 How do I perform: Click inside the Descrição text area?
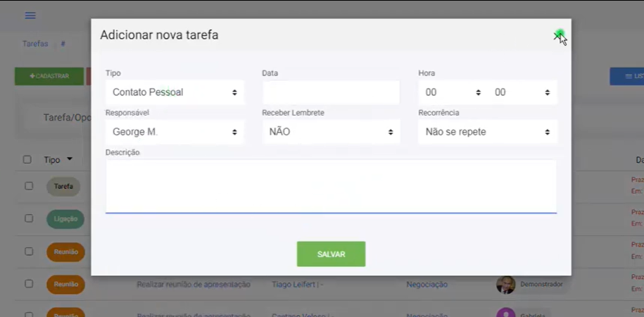tap(331, 186)
